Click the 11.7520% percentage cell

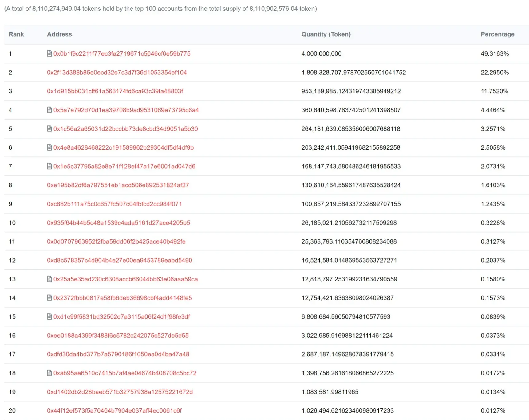(495, 91)
